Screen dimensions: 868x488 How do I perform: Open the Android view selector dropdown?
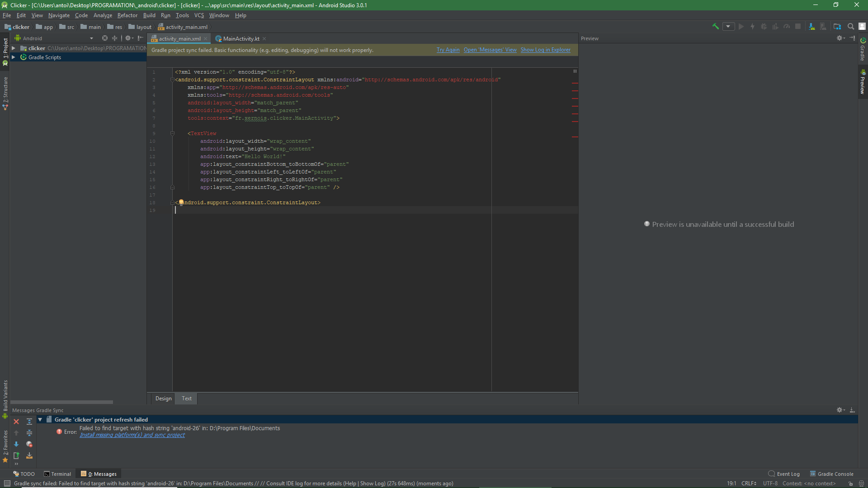pyautogui.click(x=54, y=38)
